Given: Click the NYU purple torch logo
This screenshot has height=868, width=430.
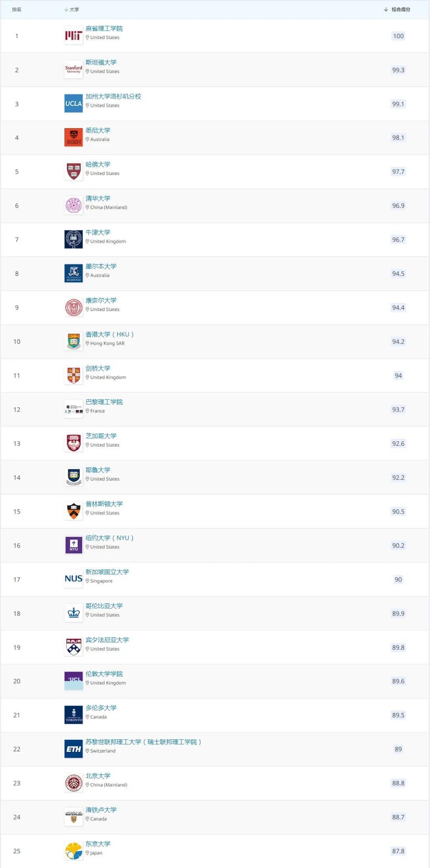Looking at the screenshot, I should click(x=73, y=545).
